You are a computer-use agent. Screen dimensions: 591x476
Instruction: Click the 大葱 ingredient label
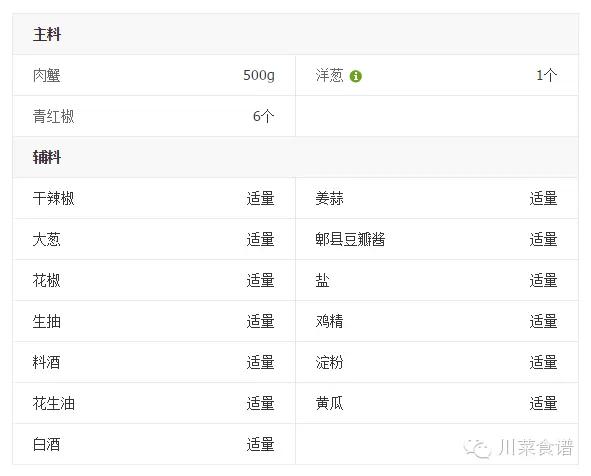[46, 239]
